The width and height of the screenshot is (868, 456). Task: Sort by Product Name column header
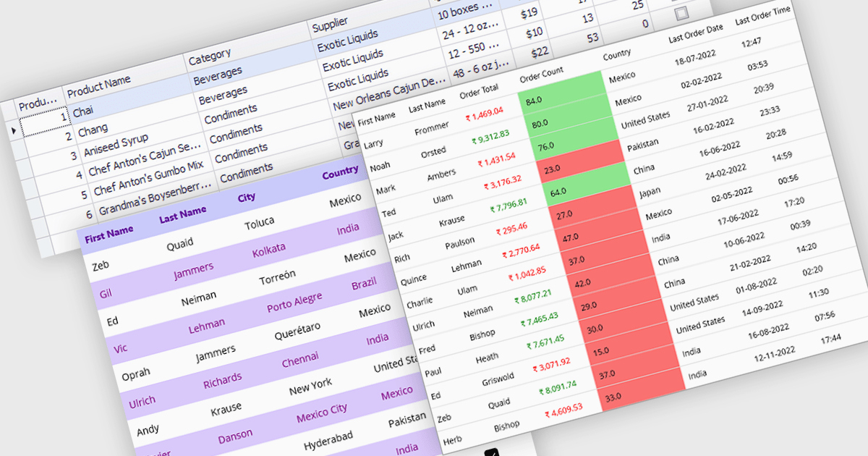[101, 83]
